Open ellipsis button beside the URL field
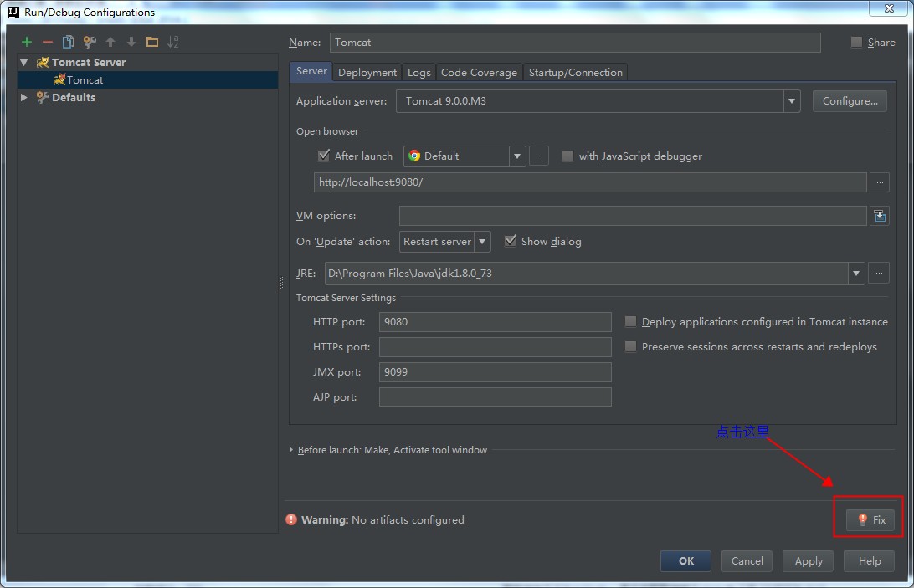The width and height of the screenshot is (914, 588). [880, 182]
